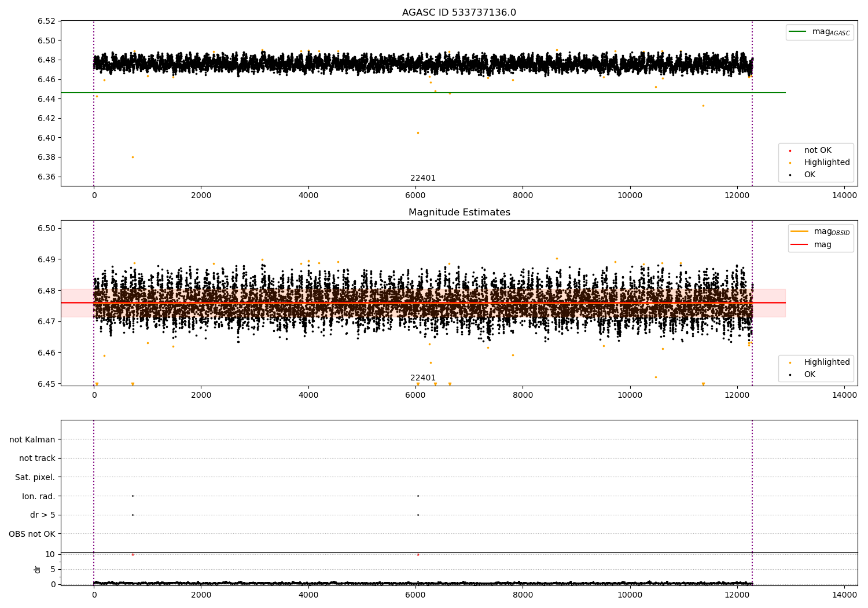
Task: Click the 12000 x-tick of the bottom plot
Action: point(737,594)
